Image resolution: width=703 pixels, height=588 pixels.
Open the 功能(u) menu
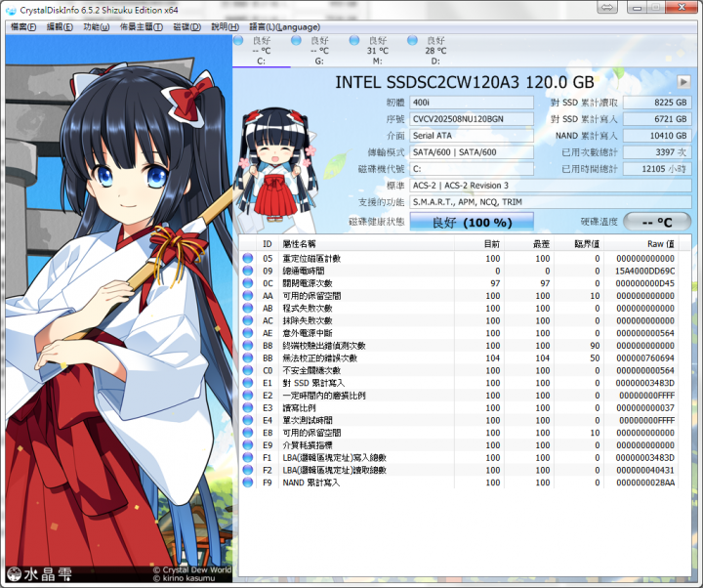(x=97, y=27)
